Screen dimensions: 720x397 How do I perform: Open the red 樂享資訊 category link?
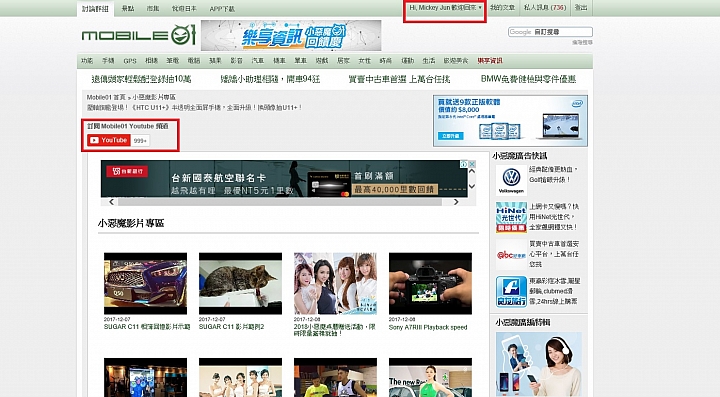coord(490,61)
